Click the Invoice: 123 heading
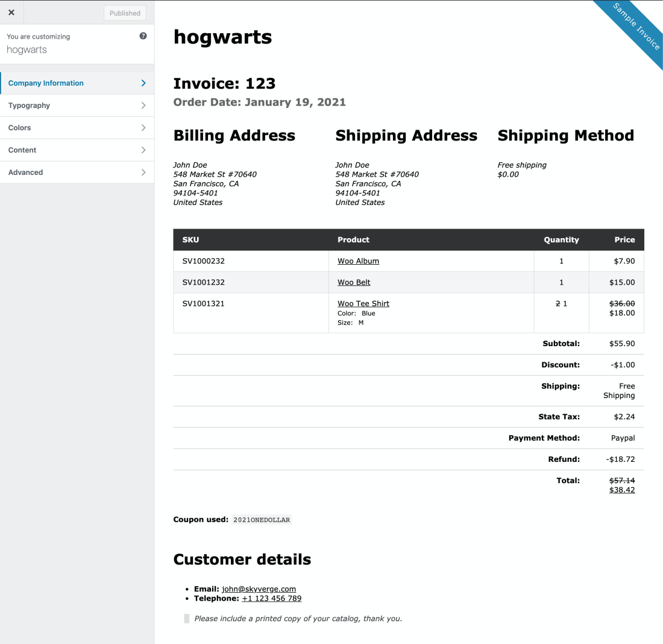The image size is (663, 644). click(x=224, y=83)
